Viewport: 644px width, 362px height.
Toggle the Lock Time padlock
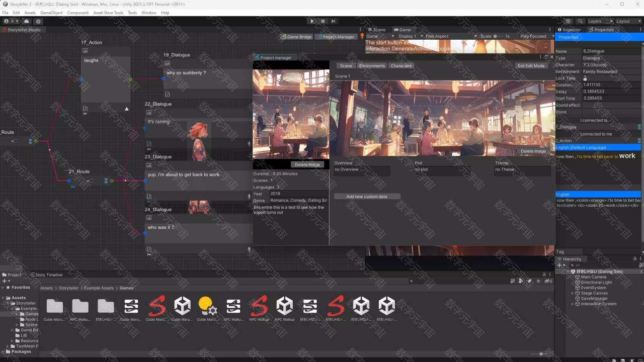(585, 78)
